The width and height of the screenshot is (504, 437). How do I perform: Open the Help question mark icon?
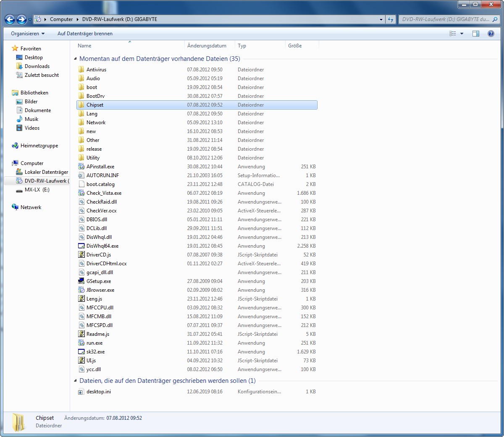pyautogui.click(x=491, y=34)
